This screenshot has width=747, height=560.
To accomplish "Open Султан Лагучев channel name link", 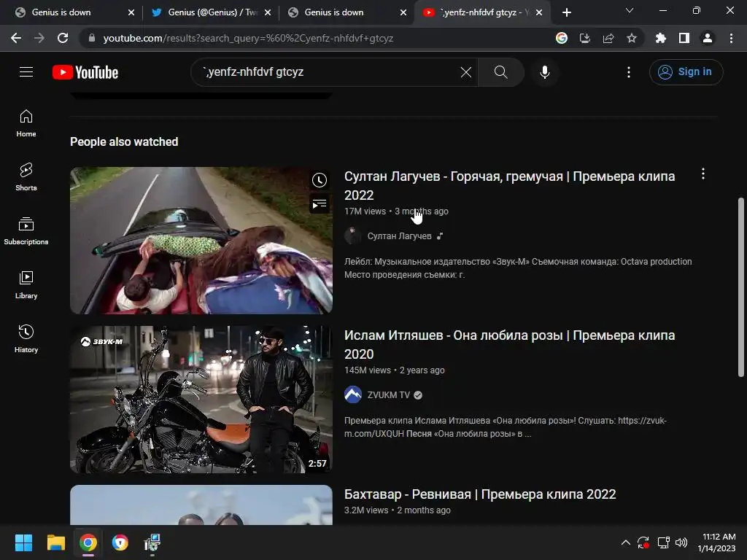I will coord(399,236).
